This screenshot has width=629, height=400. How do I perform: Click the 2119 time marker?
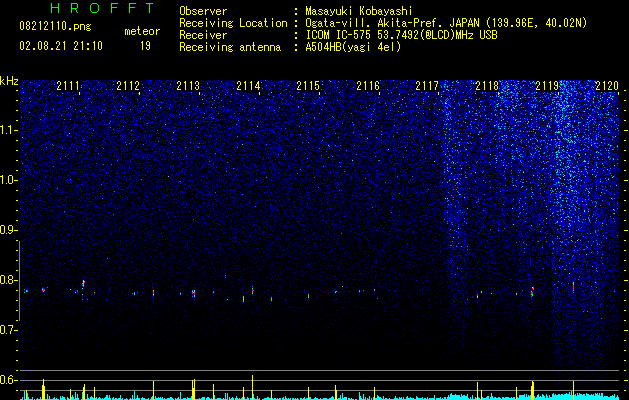tap(548, 86)
